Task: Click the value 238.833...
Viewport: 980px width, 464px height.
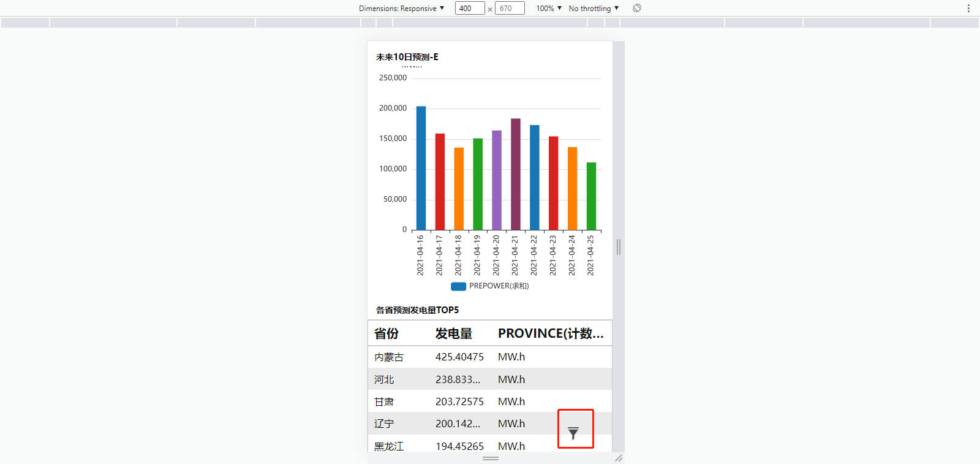Action: pos(458,379)
